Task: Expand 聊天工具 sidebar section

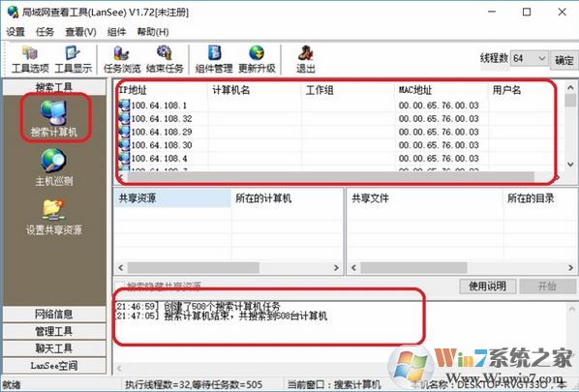Action: (54, 348)
